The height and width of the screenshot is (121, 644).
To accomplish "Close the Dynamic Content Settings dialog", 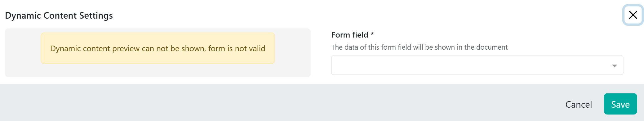I will click(x=633, y=15).
